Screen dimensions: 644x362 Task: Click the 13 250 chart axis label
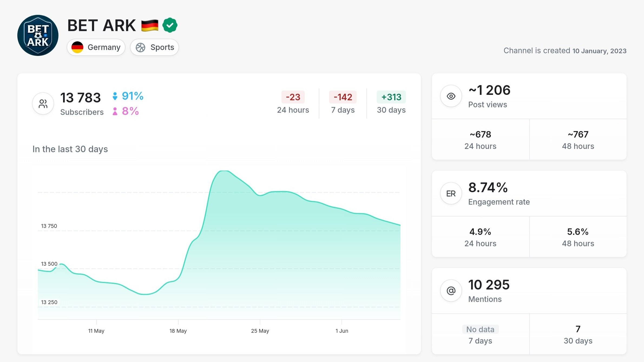tap(49, 302)
